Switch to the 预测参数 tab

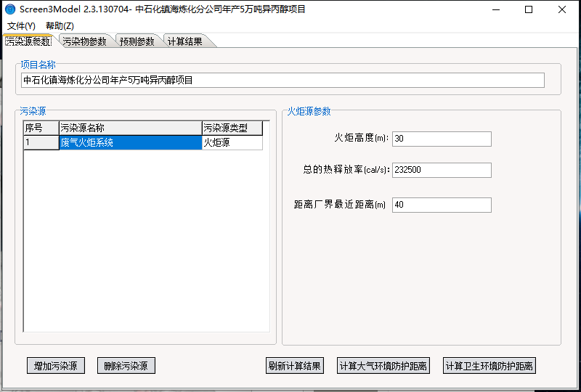137,41
